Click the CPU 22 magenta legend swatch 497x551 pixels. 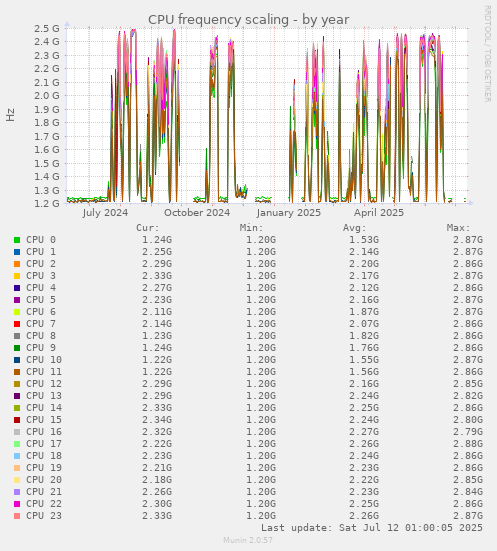[x=17, y=504]
